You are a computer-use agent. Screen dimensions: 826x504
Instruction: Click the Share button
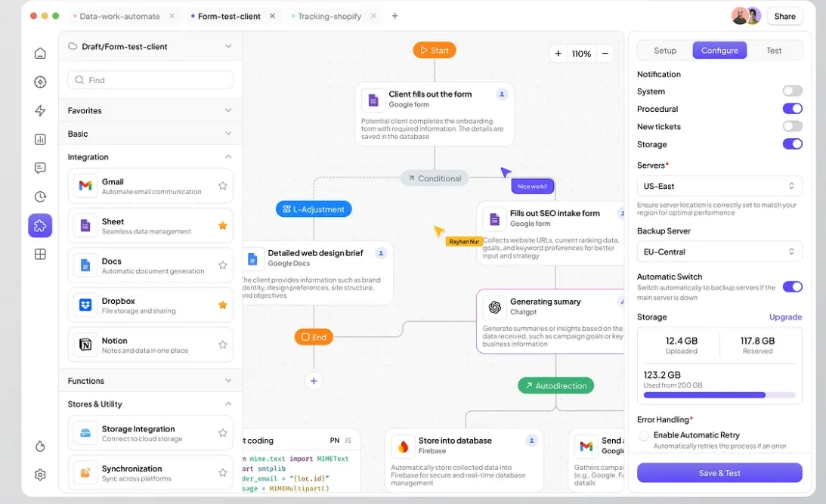[x=784, y=17]
